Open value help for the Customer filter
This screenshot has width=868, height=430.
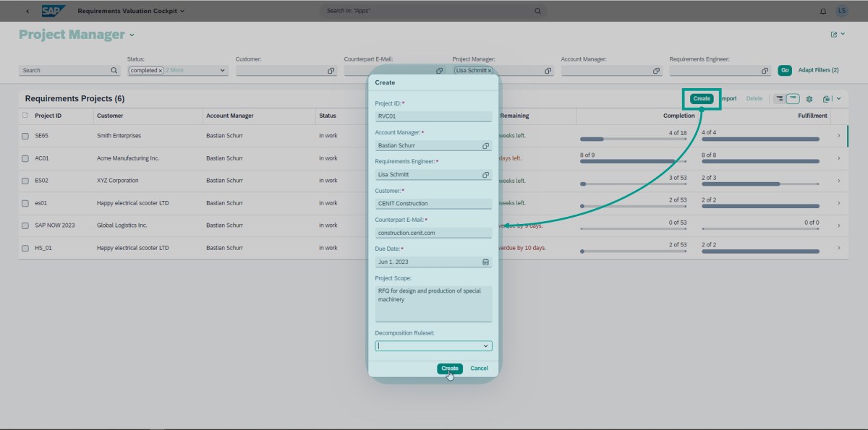coord(331,71)
